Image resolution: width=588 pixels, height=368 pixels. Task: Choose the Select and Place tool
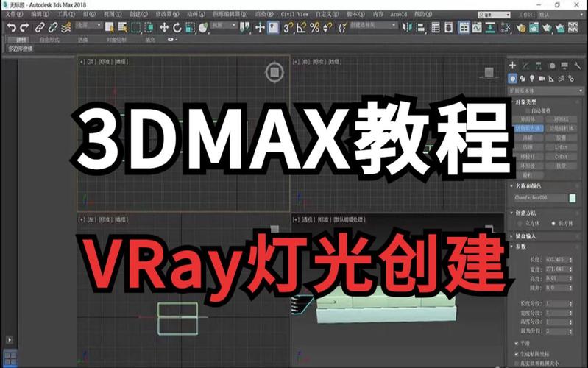pos(203,27)
